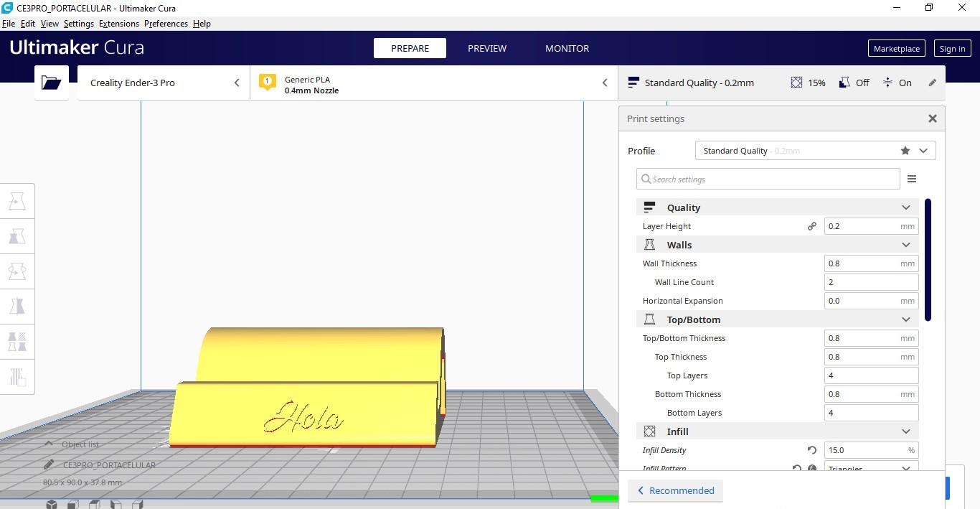Expand the Generic PLA material panel arrow
This screenshot has height=509, width=980.
605,83
